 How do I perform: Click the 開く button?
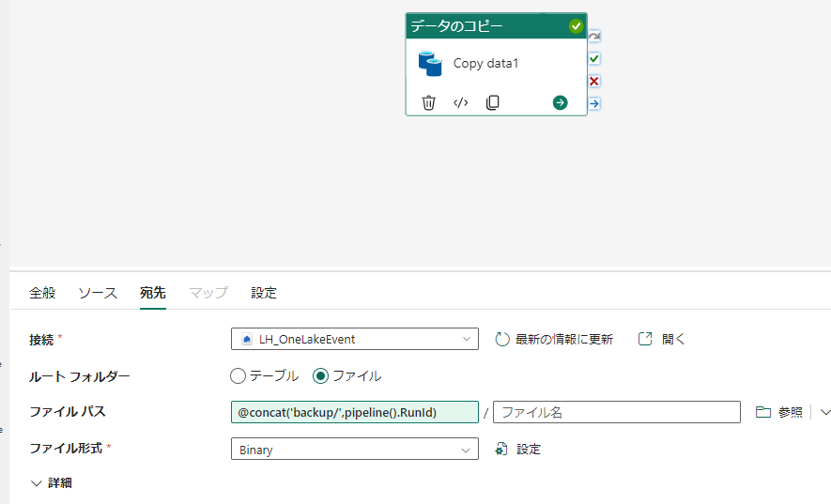(x=661, y=339)
